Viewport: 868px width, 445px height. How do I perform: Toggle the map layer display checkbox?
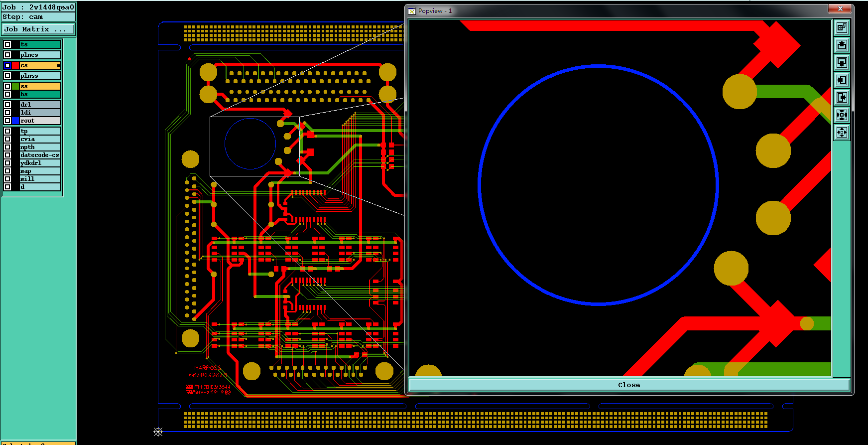(7, 171)
